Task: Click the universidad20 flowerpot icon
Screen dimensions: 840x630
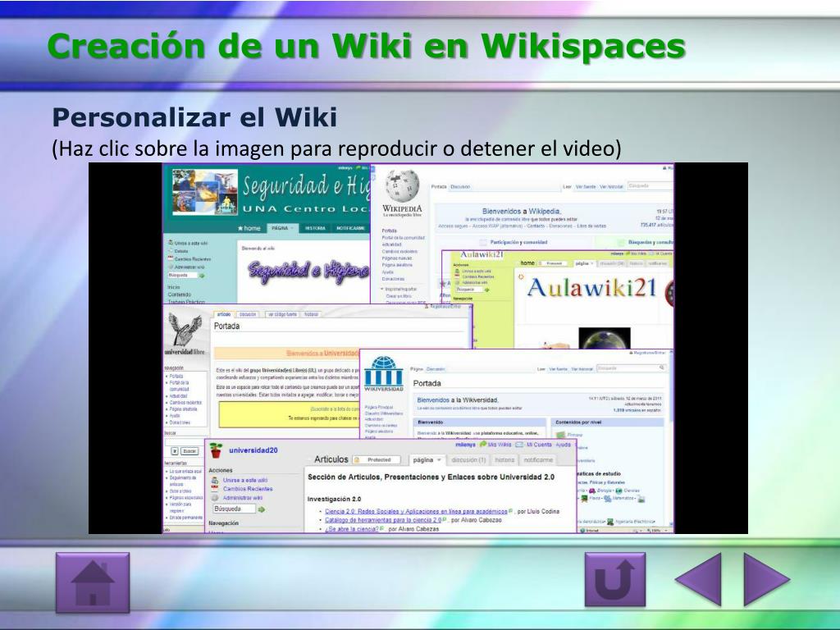Action: 216,450
